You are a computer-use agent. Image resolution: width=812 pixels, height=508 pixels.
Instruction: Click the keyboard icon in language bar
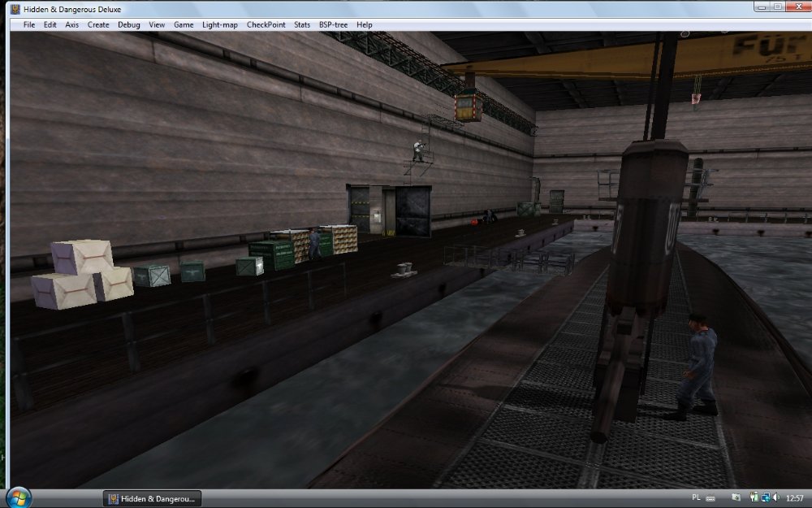(x=710, y=499)
